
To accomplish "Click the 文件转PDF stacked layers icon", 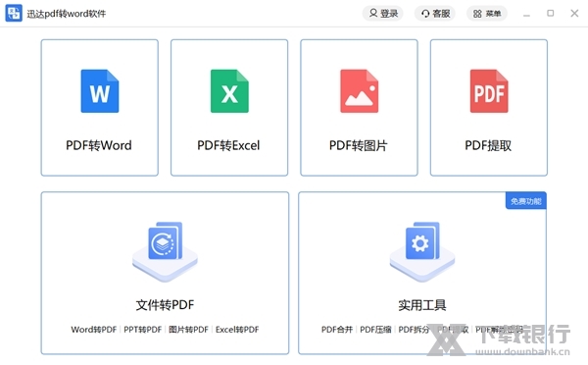I will pyautogui.click(x=165, y=251).
